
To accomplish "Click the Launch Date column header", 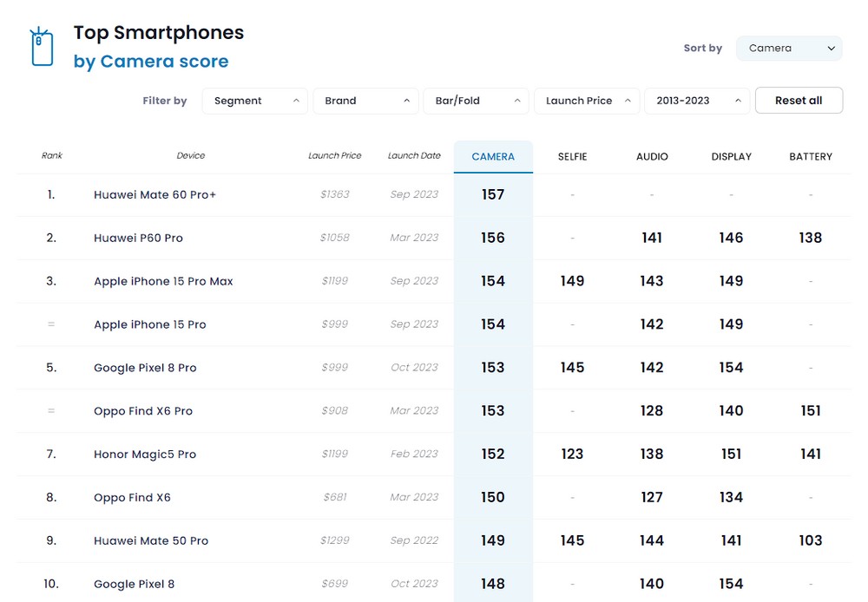I will click(x=414, y=156).
